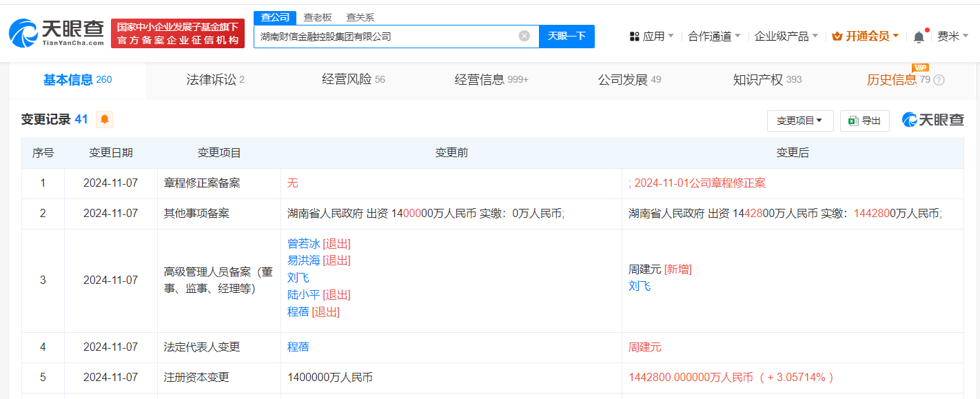Click the Excel export 导出 button
Viewport: 980px width, 399px height.
pyautogui.click(x=865, y=121)
